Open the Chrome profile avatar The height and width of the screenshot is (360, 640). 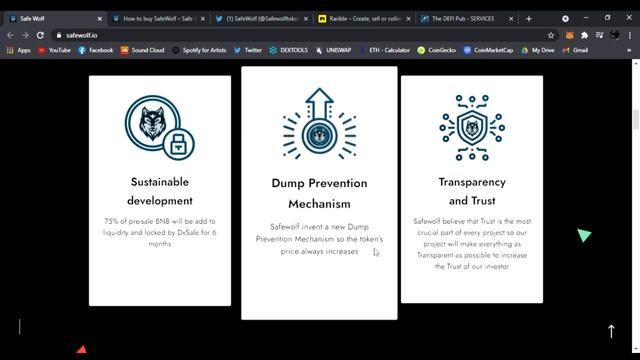click(x=615, y=36)
